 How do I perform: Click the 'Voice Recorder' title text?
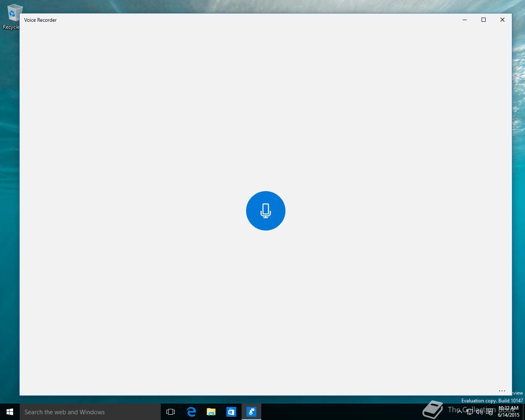(x=40, y=20)
